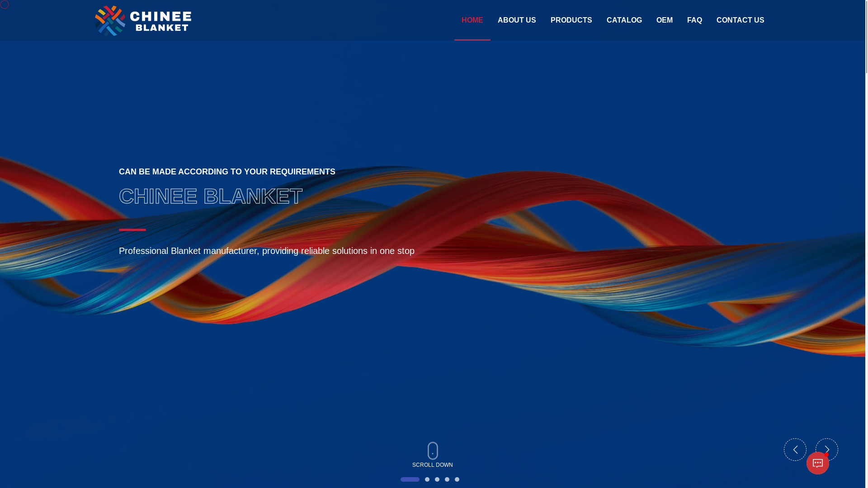868x488 pixels.
Task: Open the ABOUT US page
Action: (517, 20)
